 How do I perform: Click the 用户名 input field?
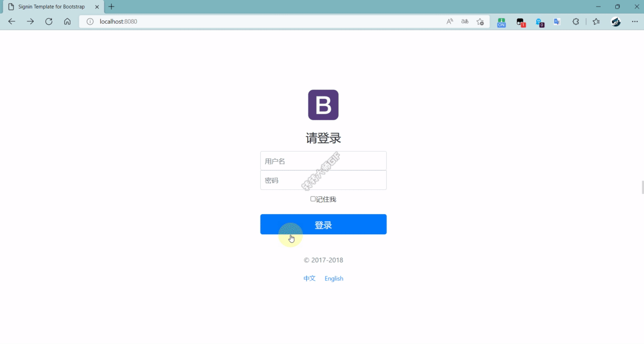(x=323, y=161)
